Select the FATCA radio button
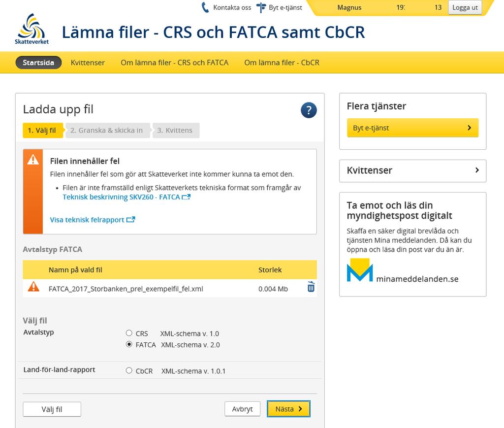This screenshot has width=504, height=428. [x=129, y=344]
